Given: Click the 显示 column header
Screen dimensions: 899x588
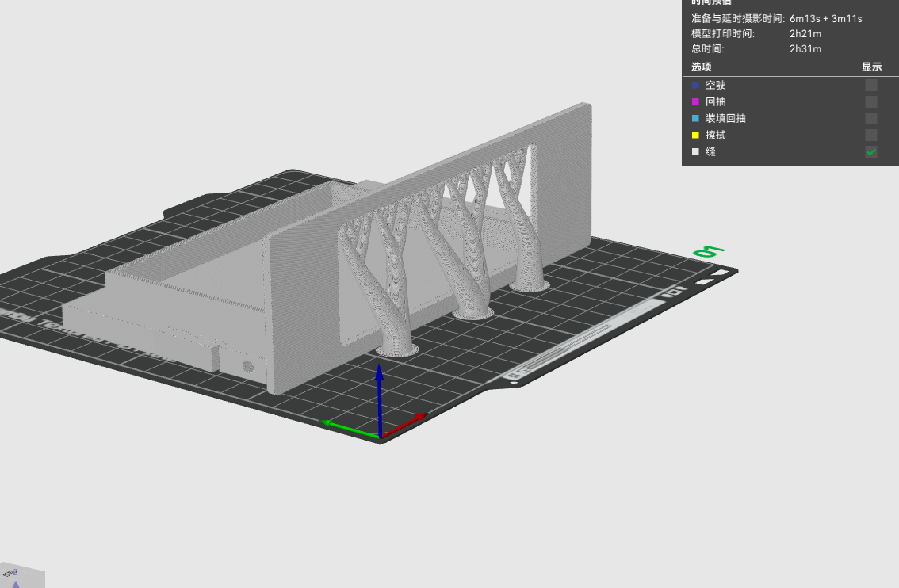Looking at the screenshot, I should (x=871, y=67).
